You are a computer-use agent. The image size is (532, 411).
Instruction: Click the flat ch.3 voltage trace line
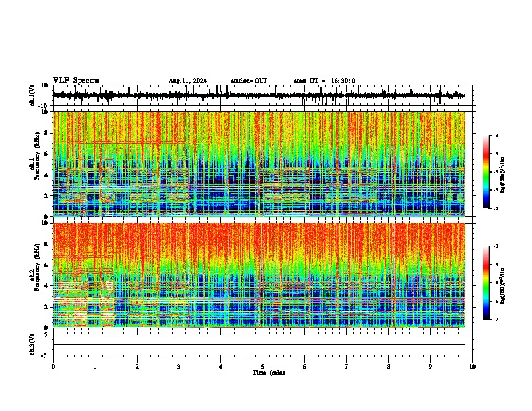259,345
